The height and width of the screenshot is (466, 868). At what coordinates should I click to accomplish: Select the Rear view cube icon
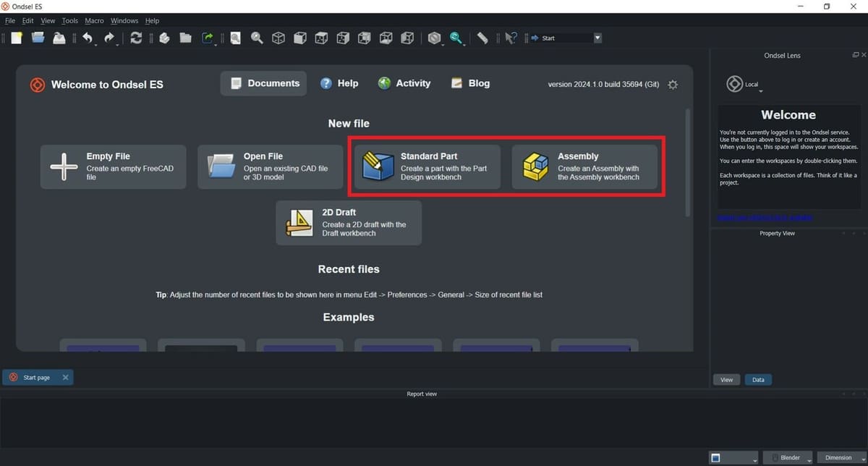coord(365,38)
